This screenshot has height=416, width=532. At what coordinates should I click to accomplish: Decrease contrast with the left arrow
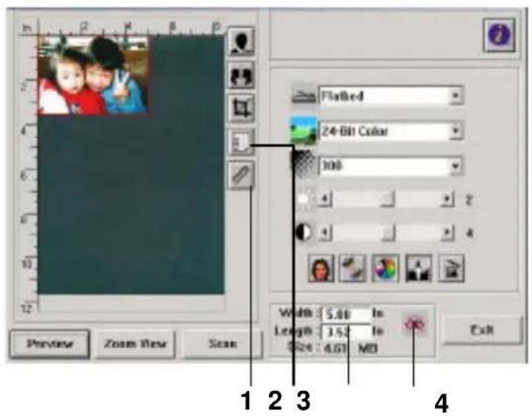tap(325, 233)
